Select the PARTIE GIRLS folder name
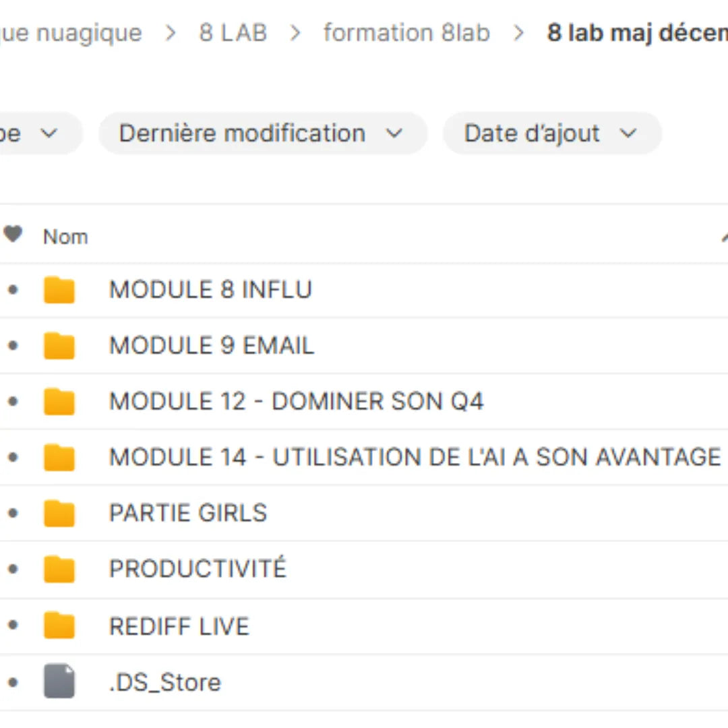The width and height of the screenshot is (728, 728). 188,514
